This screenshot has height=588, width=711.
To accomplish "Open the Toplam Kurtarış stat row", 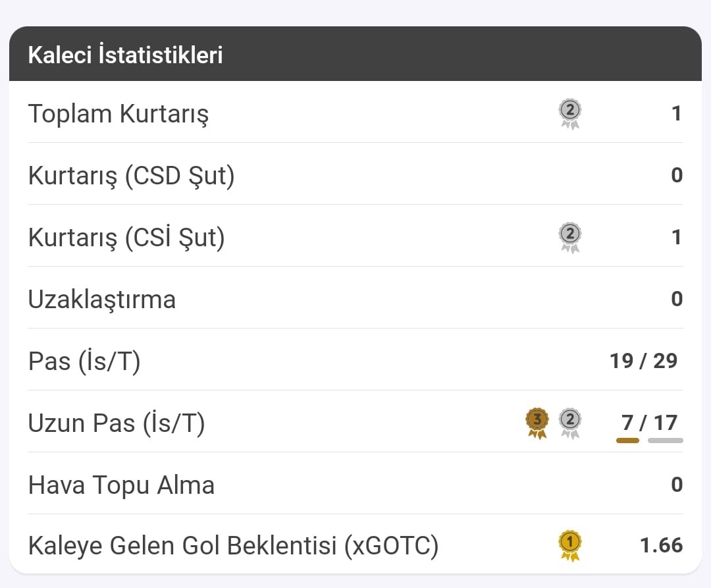I will pyautogui.click(x=355, y=113).
